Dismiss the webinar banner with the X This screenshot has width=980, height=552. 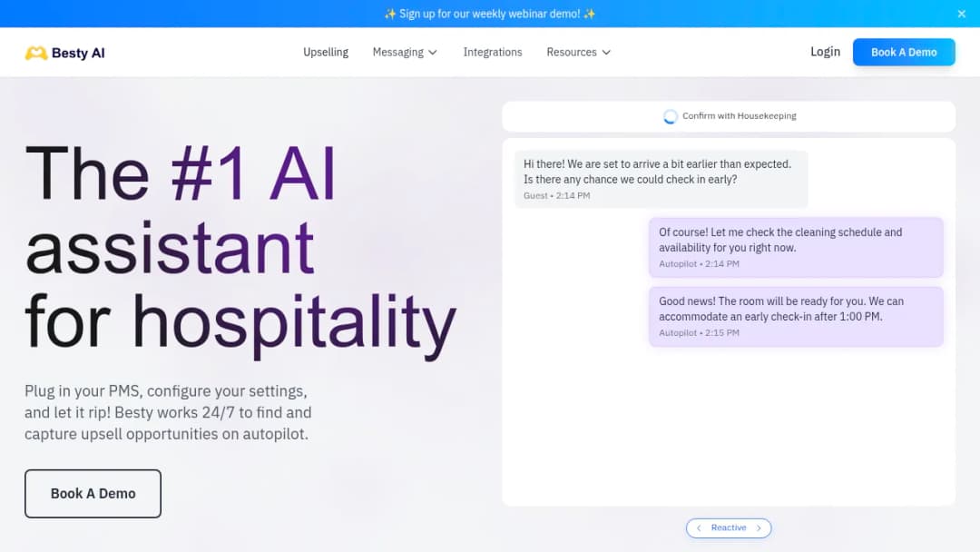tap(961, 14)
